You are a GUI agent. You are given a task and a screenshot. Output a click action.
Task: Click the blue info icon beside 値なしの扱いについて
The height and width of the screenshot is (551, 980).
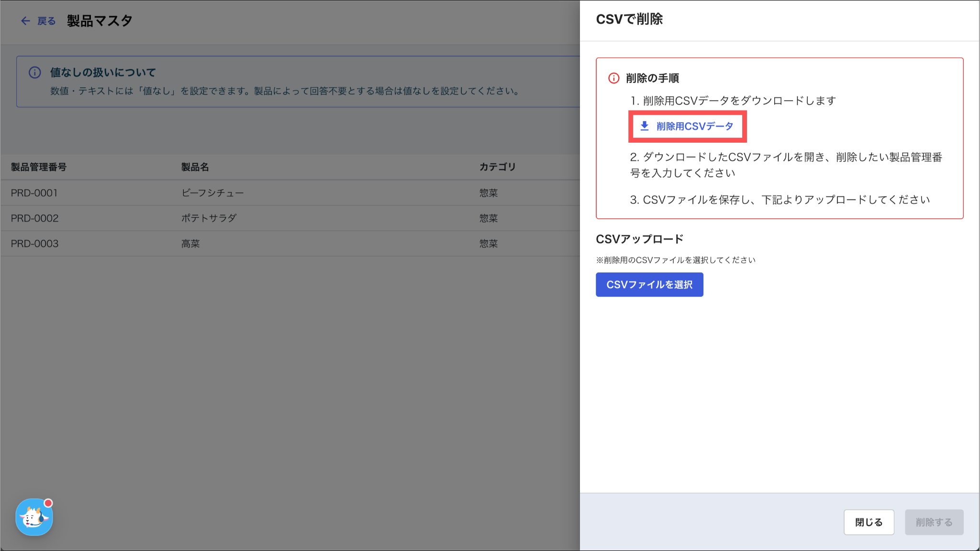[35, 72]
